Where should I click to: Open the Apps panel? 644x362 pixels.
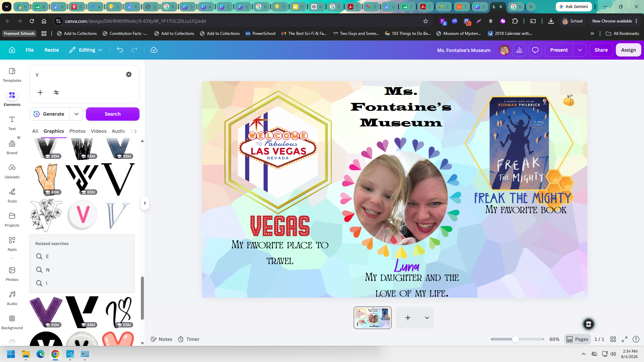[12, 244]
